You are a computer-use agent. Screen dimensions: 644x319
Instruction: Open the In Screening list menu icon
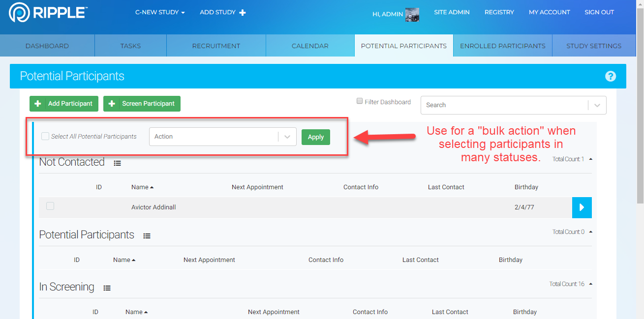tap(107, 288)
